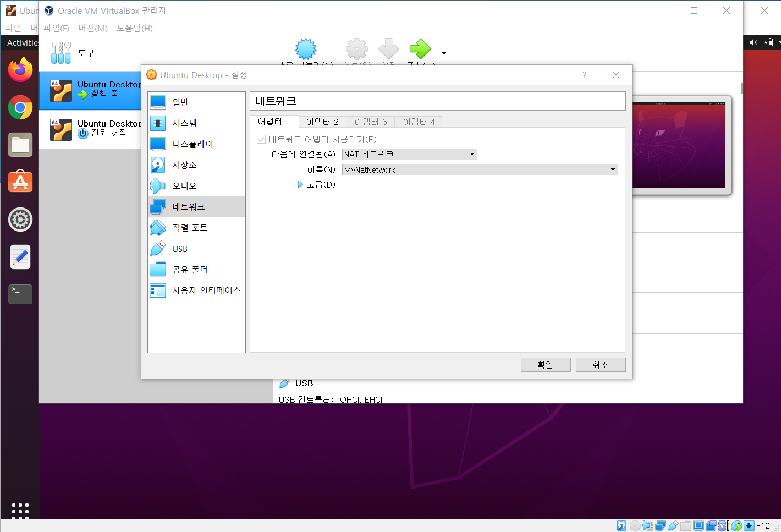Click mouse integration icon in VM status bar

click(x=736, y=526)
